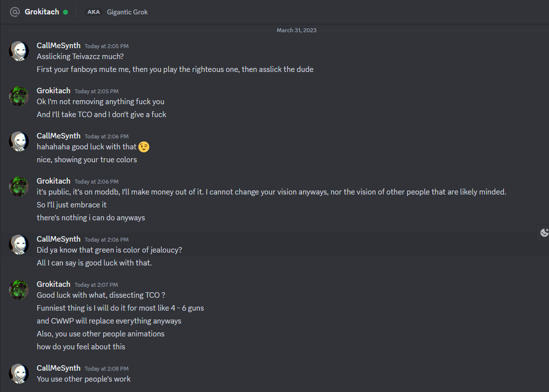Click the winking emoji after "good luck with that"
Image resolution: width=549 pixels, height=392 pixels.
click(x=144, y=147)
